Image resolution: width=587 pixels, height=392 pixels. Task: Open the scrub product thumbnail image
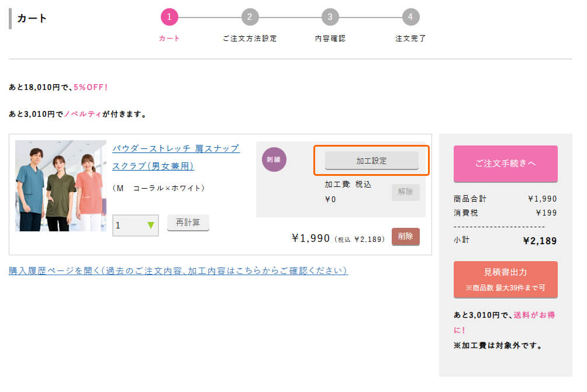point(61,186)
